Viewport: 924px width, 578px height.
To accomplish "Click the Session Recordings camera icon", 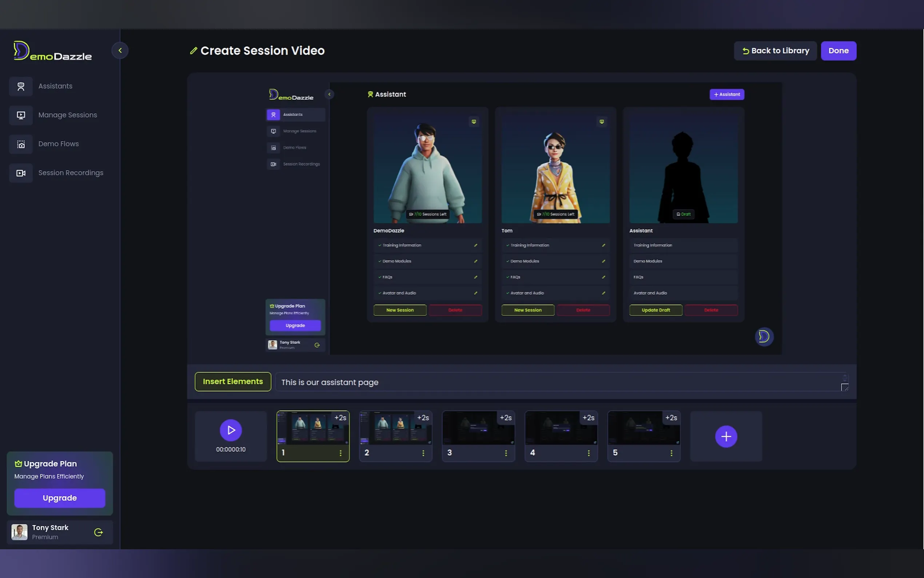I will tap(21, 173).
